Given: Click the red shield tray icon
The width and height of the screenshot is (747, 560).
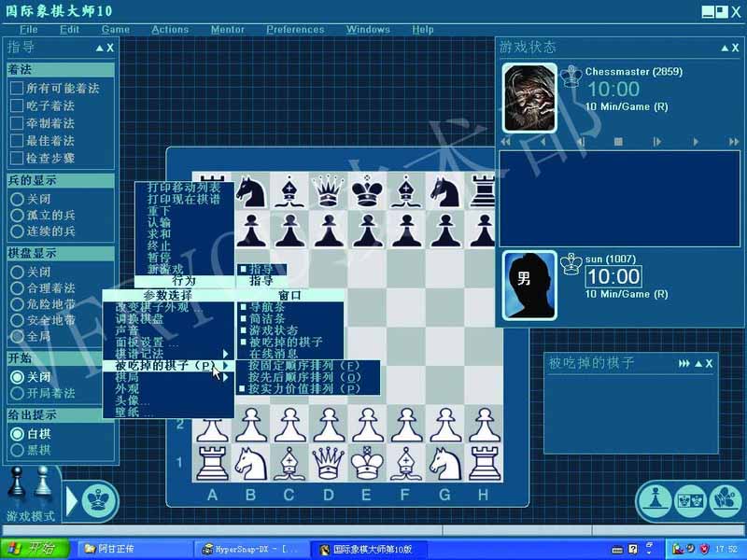Looking at the screenshot, I should pos(705,549).
